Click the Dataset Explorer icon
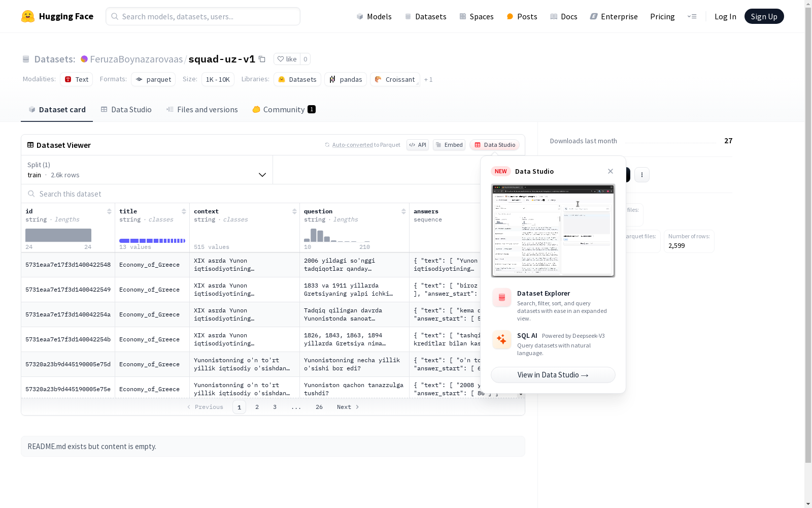 (x=502, y=298)
